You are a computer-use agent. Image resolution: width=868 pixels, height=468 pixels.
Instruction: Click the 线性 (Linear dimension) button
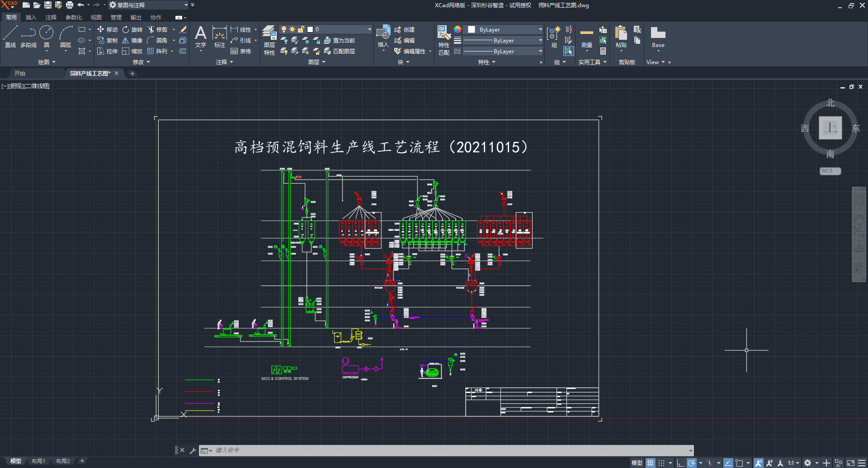(x=241, y=29)
